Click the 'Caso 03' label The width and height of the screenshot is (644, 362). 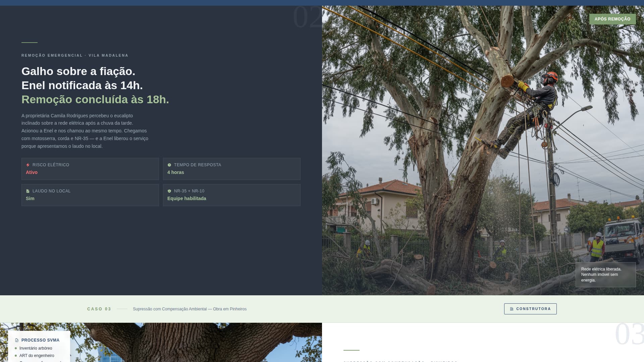[x=99, y=309]
